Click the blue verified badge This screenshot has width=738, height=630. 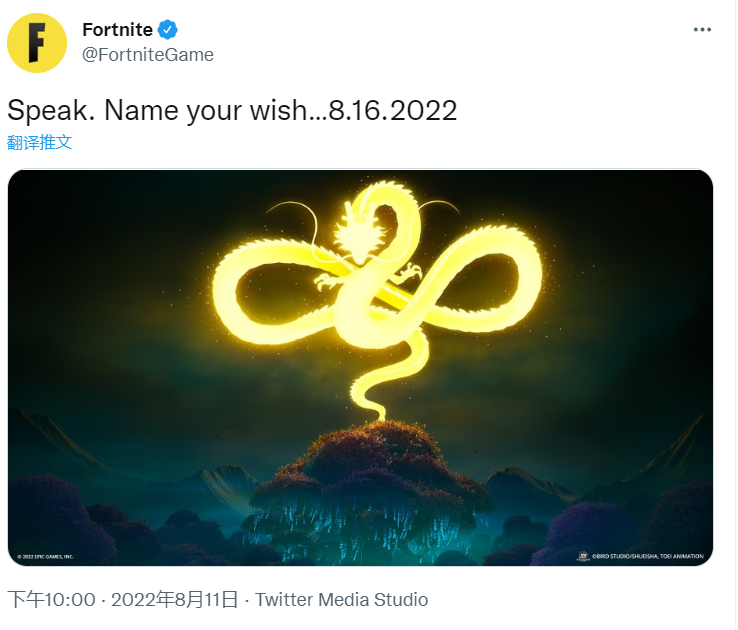167,30
